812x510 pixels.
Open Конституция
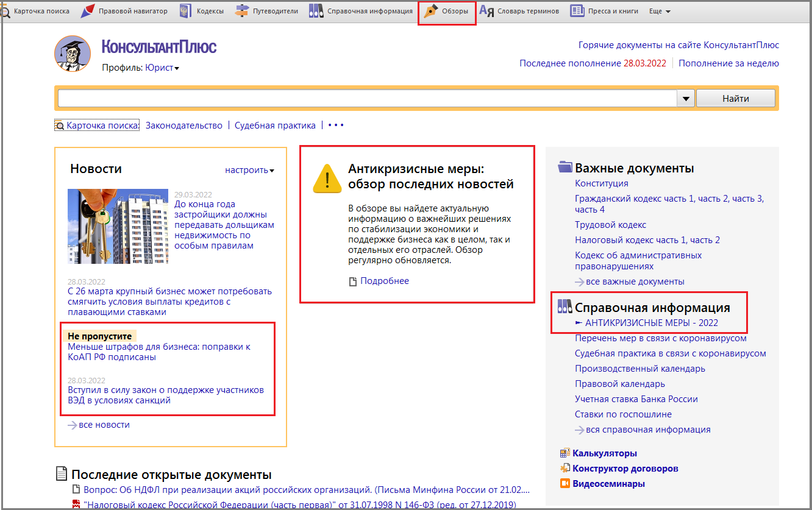click(601, 183)
